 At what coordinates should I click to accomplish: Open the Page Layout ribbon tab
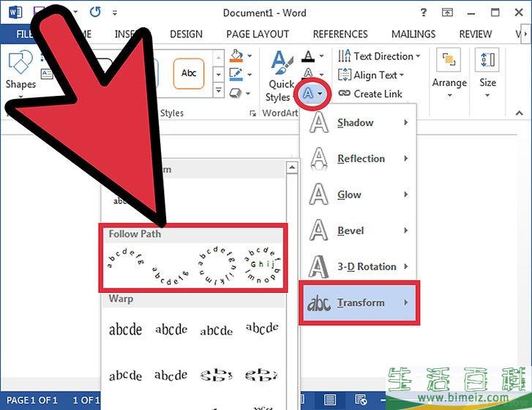257,34
